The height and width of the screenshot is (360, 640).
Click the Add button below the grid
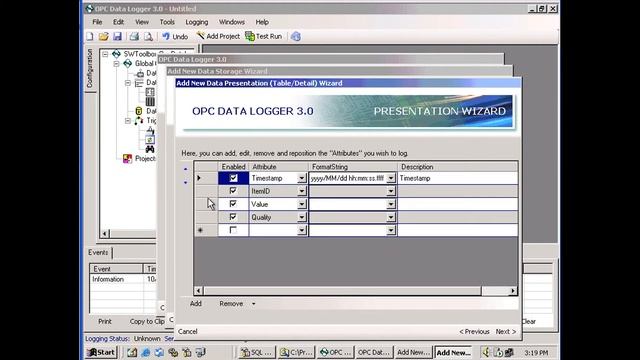coord(196,304)
